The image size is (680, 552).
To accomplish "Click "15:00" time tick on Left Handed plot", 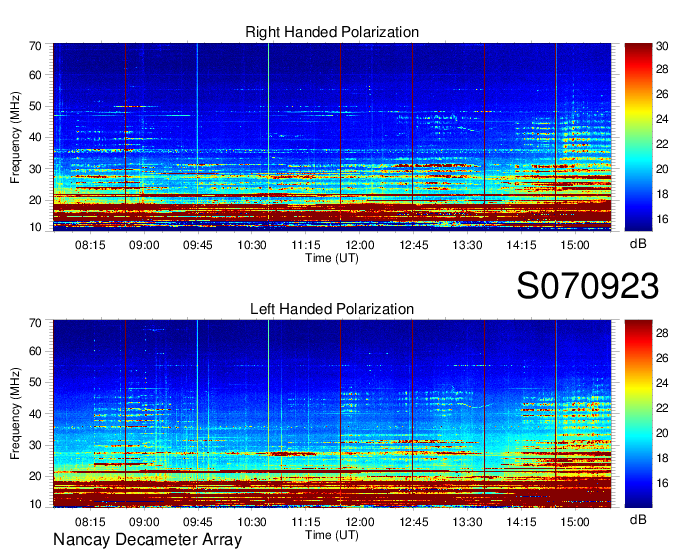I will (x=575, y=522).
